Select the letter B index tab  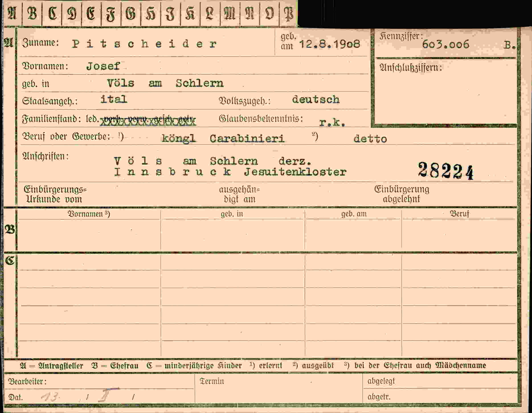(x=32, y=13)
